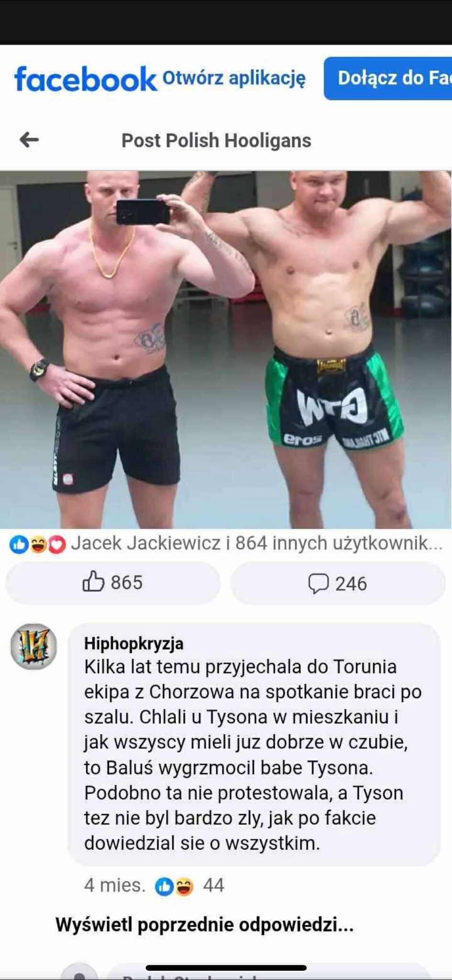
Task: Open the post photo of two men
Action: tap(226, 349)
